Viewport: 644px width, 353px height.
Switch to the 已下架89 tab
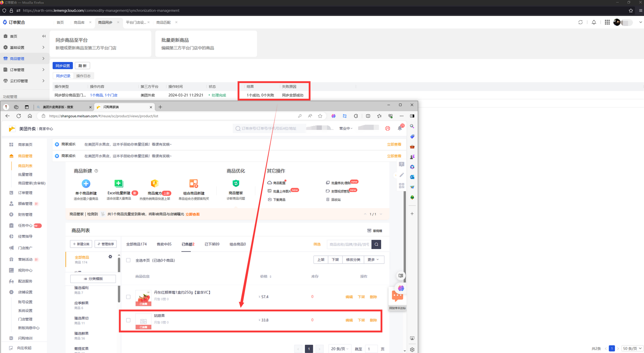pos(212,244)
